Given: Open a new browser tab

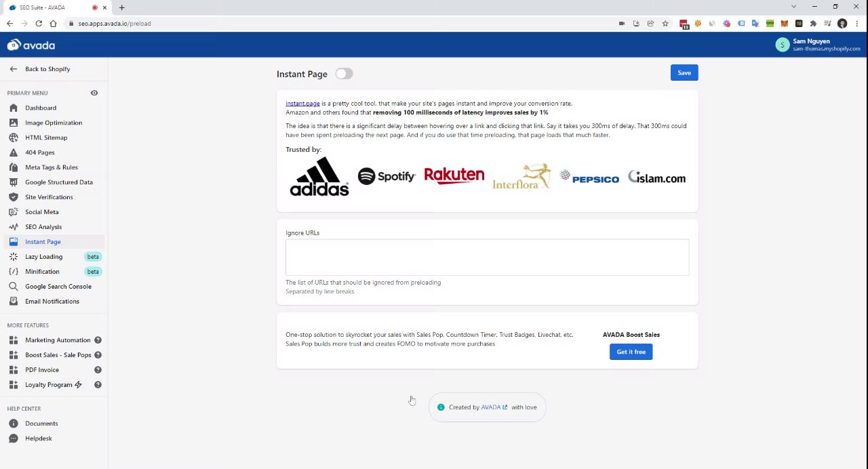Looking at the screenshot, I should click(x=121, y=7).
